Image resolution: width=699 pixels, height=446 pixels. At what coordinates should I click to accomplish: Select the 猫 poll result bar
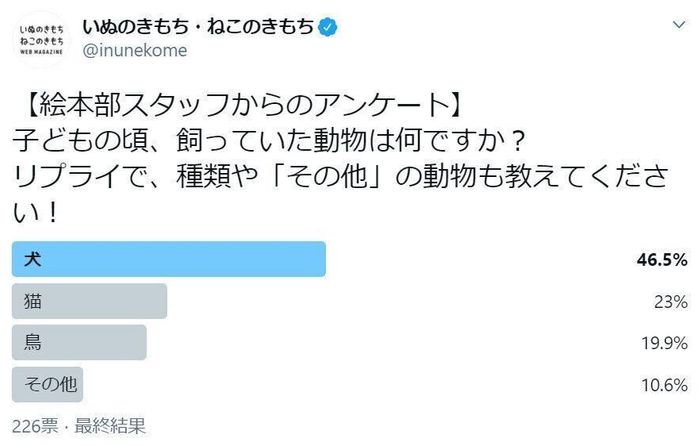point(88,301)
